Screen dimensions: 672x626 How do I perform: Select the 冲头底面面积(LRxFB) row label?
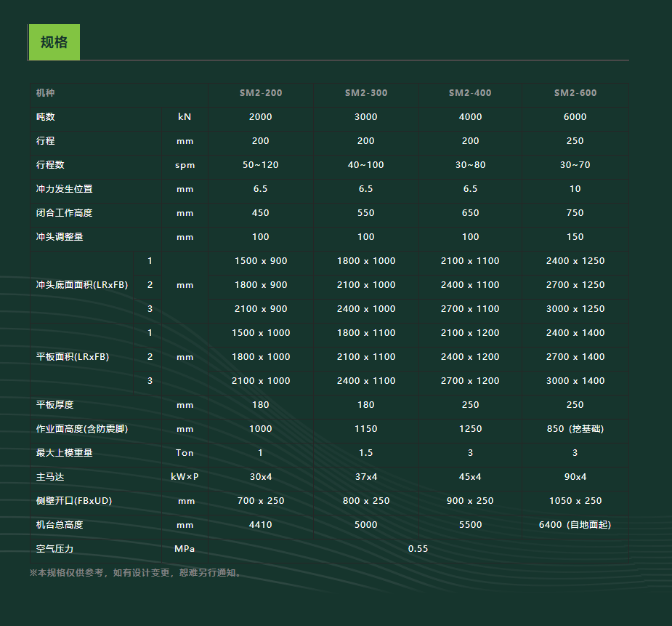82,285
